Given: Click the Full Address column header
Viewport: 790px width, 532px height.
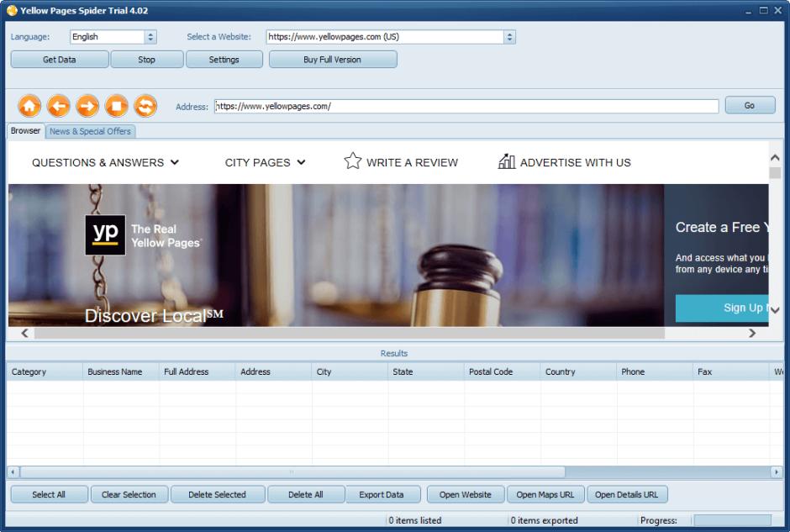Looking at the screenshot, I should (x=197, y=371).
